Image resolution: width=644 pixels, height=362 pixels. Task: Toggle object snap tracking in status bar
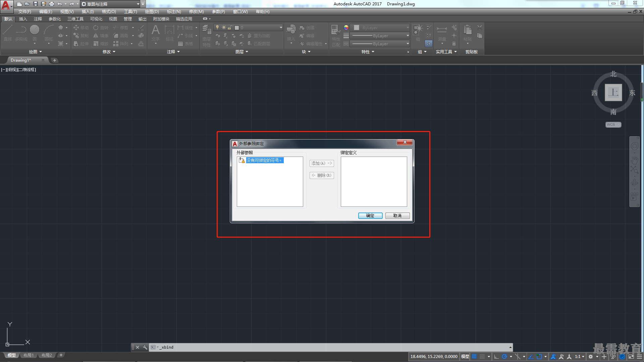[531, 357]
